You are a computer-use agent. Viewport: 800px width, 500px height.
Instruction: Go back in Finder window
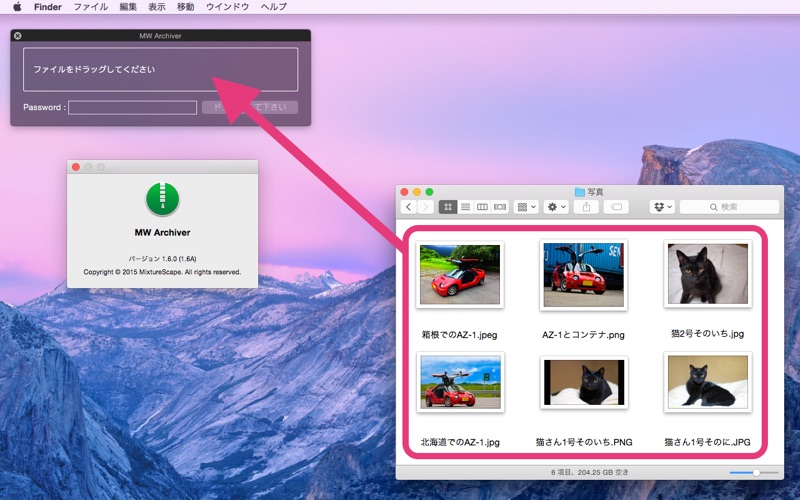tap(409, 207)
